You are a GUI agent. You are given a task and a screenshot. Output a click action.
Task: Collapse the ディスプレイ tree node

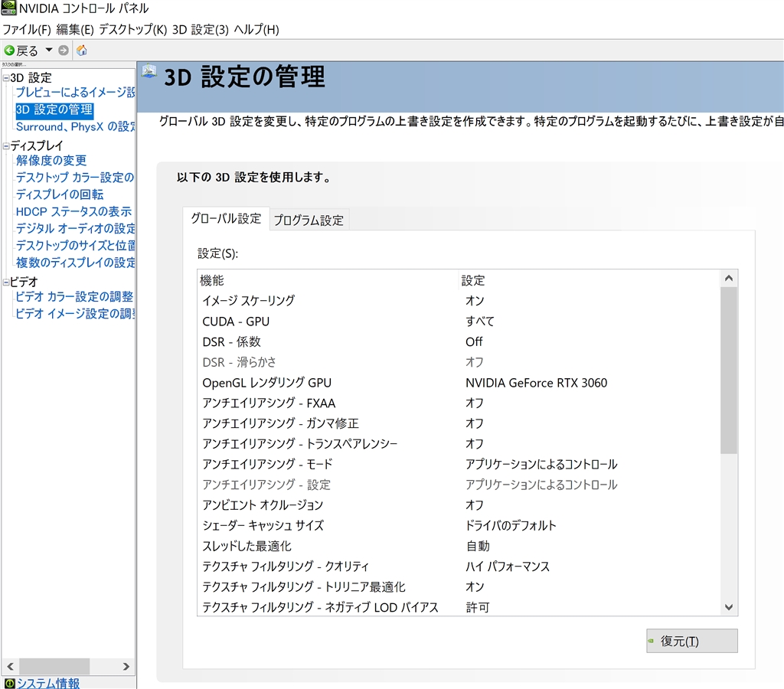[6, 146]
